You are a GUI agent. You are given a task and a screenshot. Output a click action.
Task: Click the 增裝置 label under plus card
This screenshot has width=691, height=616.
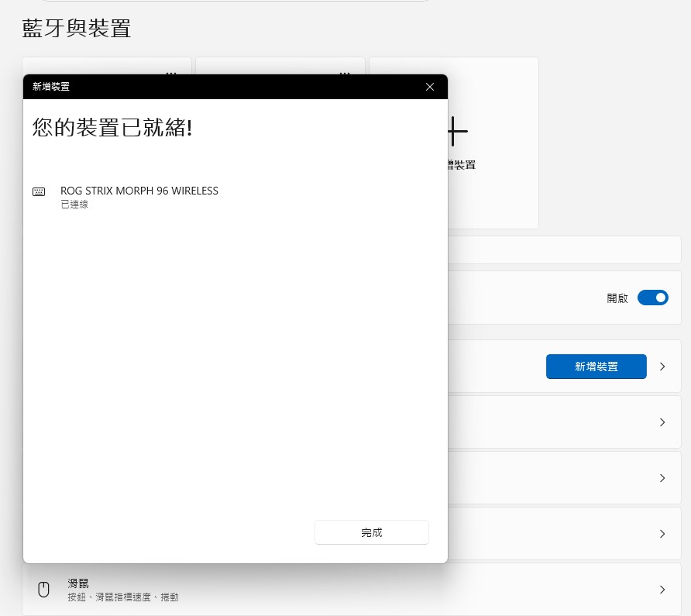(462, 165)
